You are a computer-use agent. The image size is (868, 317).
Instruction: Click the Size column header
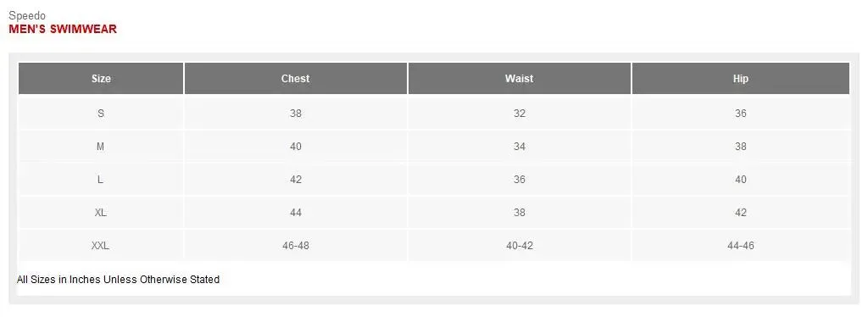101,79
